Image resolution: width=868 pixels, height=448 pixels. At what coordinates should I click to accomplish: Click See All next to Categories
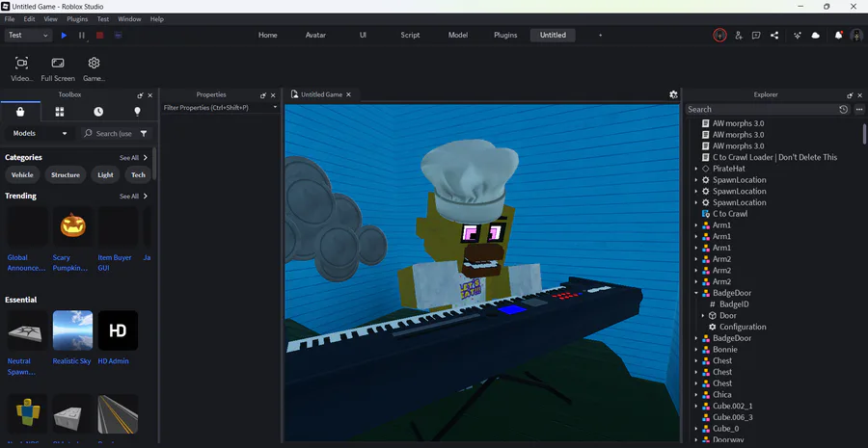(133, 158)
